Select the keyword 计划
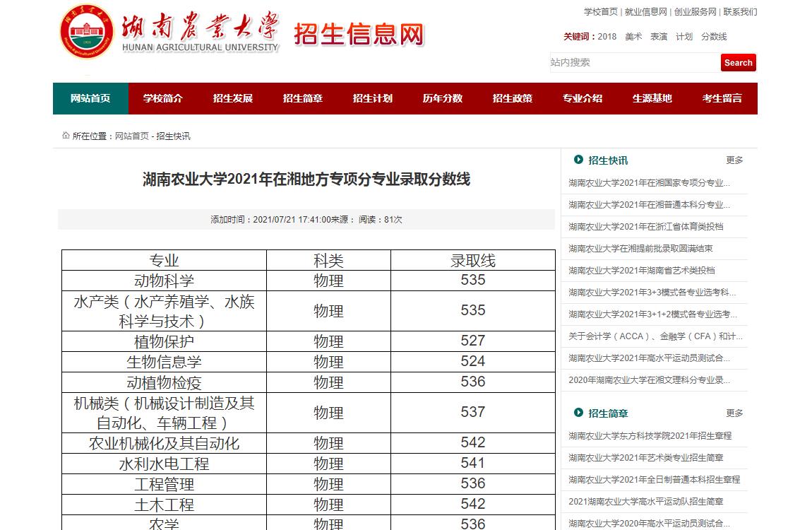 point(684,37)
